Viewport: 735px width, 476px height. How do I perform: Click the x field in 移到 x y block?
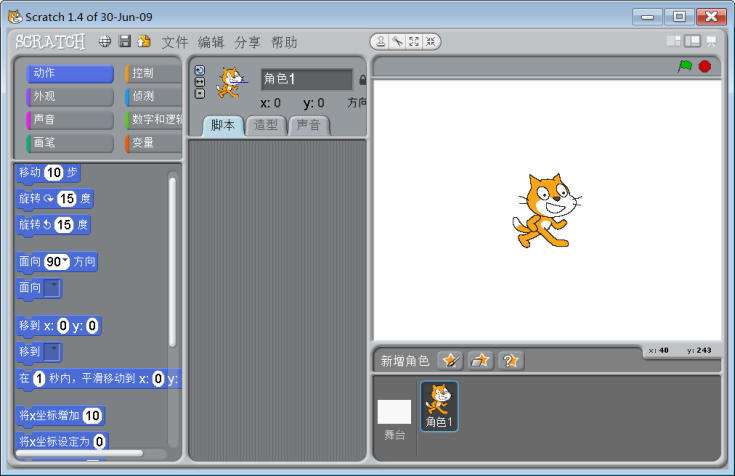(x=63, y=325)
